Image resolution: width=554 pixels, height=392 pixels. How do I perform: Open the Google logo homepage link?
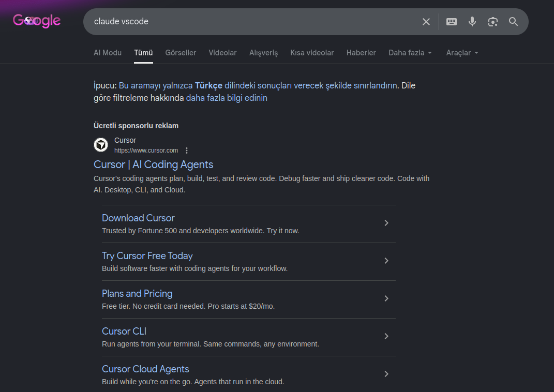(37, 21)
